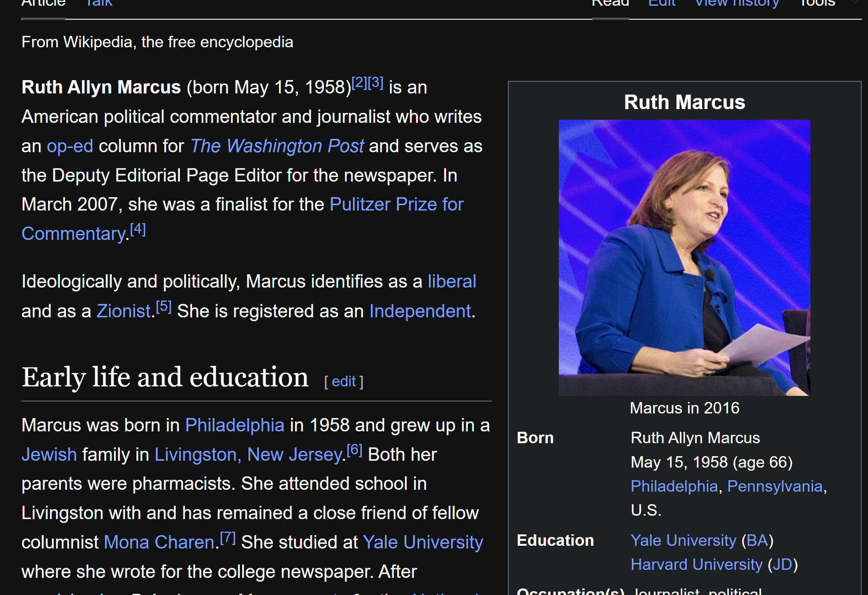Select the caption Marcus in 2016
This screenshot has height=595, width=868.
[x=685, y=408]
